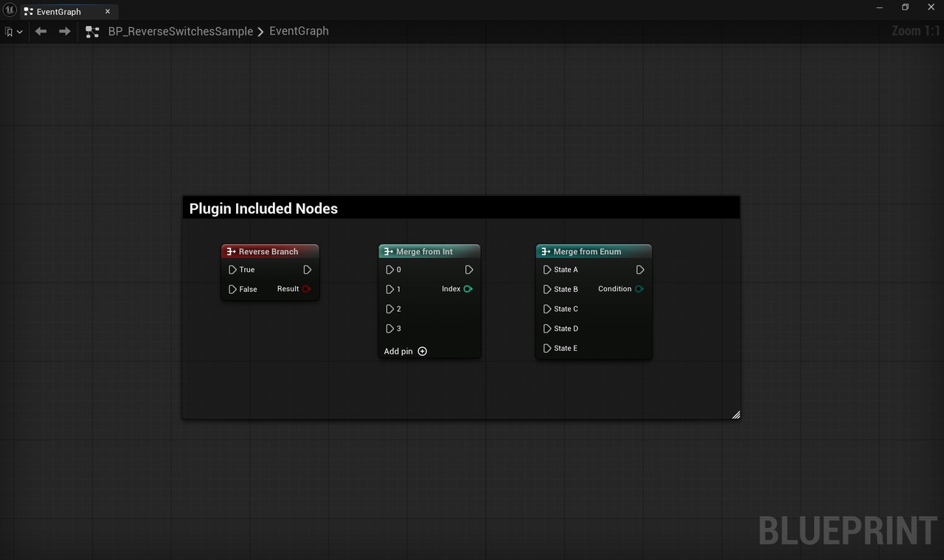Screen dimensions: 944x560
Task: Click the Condition enum pin
Action: [639, 289]
